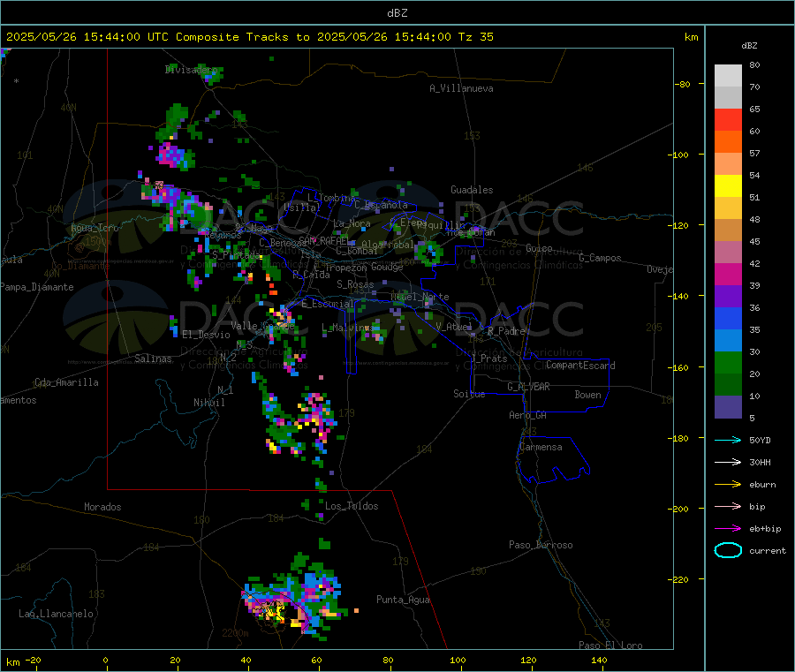Image resolution: width=795 pixels, height=672 pixels.
Task: Select the blue 35 dBZ color swatch
Action: [728, 318]
